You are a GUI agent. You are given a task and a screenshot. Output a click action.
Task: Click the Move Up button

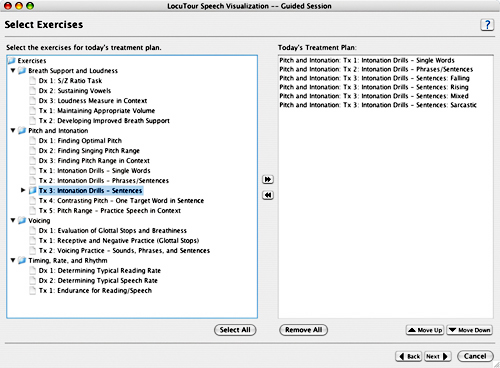tap(425, 330)
